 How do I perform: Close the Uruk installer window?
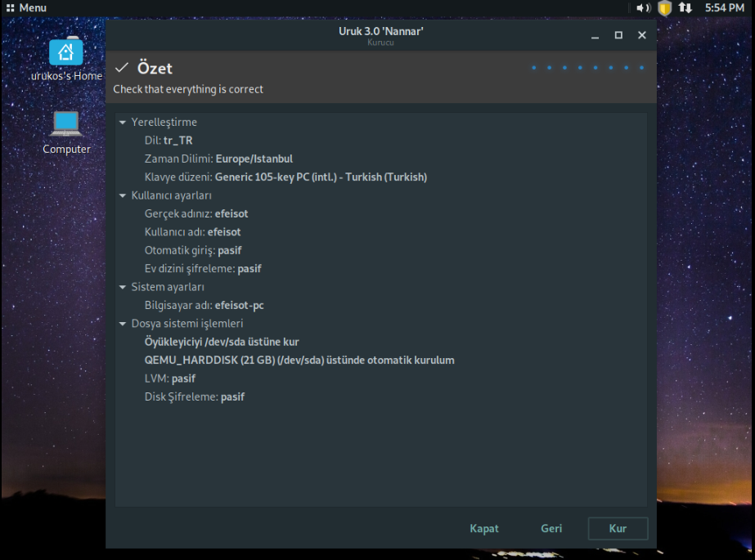pyautogui.click(x=642, y=35)
